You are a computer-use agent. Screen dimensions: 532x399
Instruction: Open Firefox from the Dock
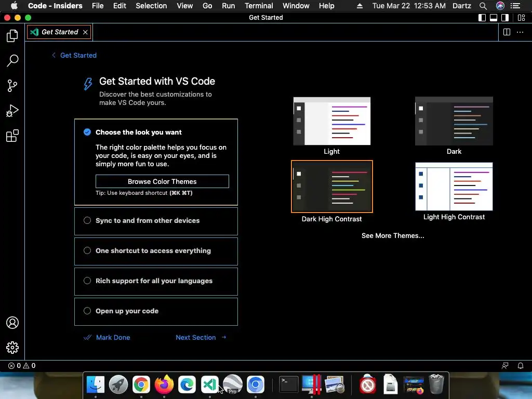pos(164,384)
